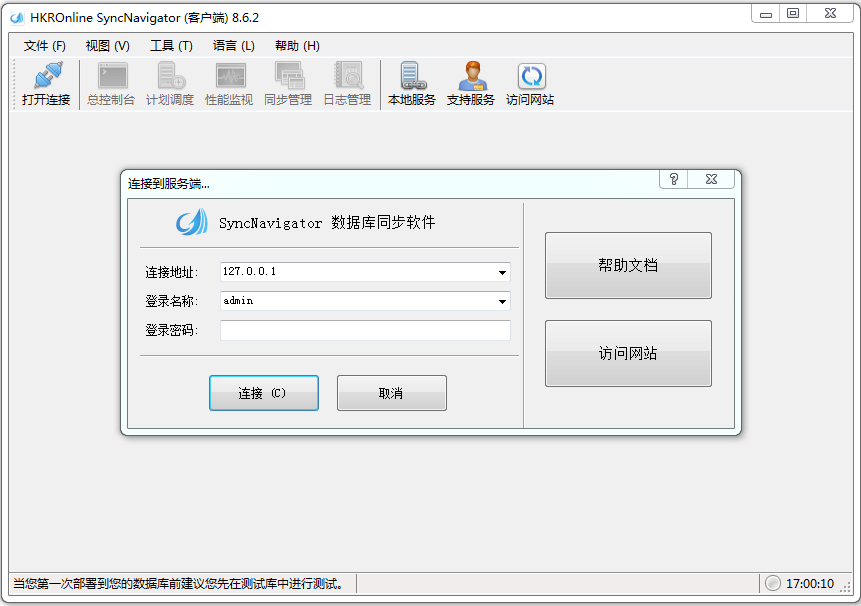Open the 视图 (V) menu

(x=108, y=46)
